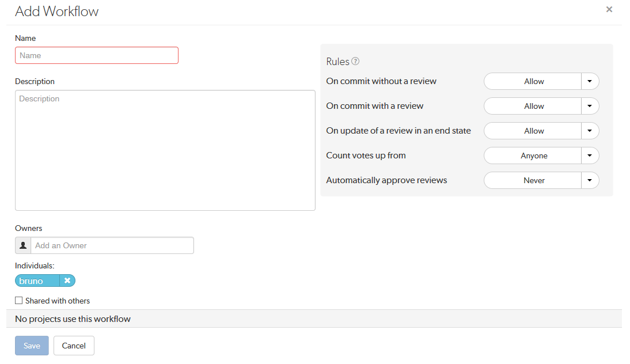Click the 'Automatically approve reviews' label
The height and width of the screenshot is (364, 630).
pyautogui.click(x=386, y=180)
